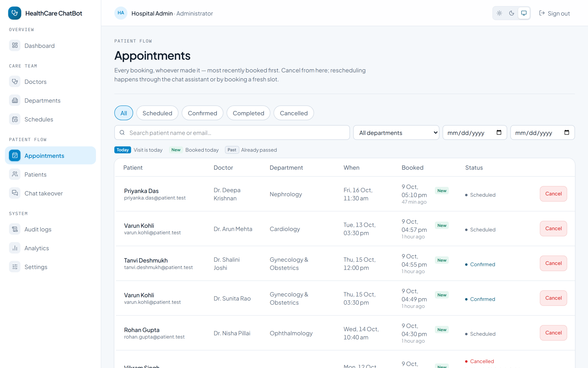Image resolution: width=588 pixels, height=368 pixels.
Task: Open the second date picker calendar icon
Action: click(x=567, y=132)
